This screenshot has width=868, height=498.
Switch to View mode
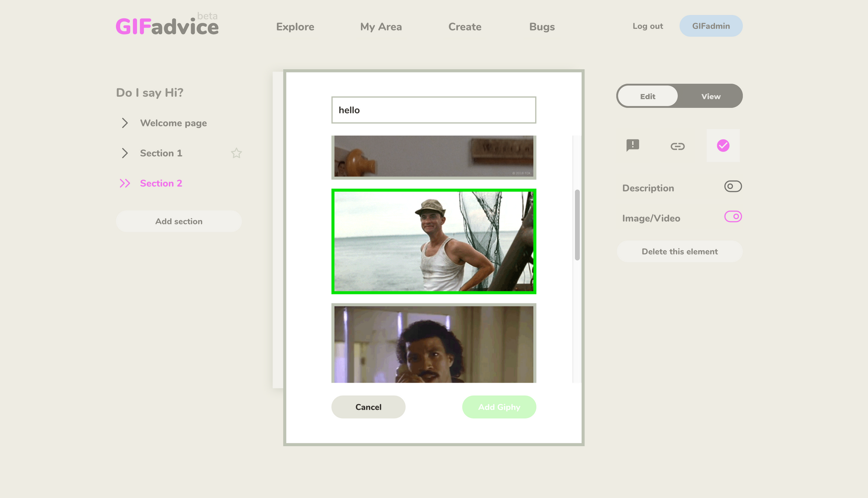[710, 96]
